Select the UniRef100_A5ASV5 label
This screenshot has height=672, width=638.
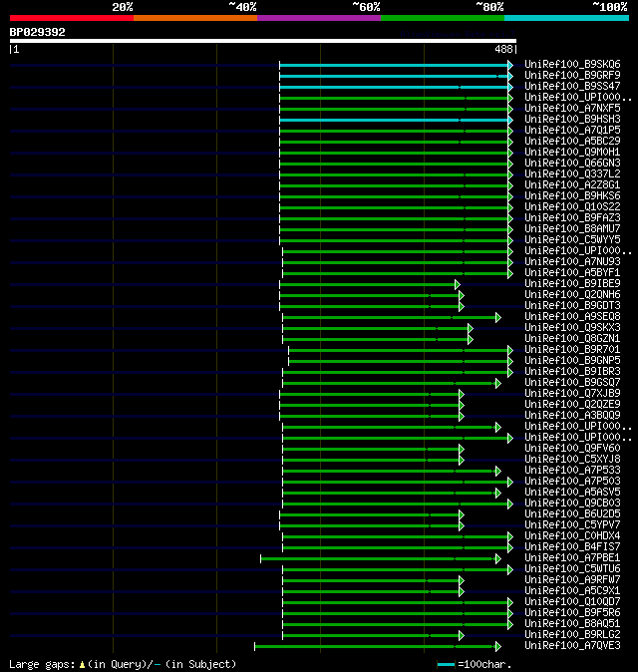click(572, 492)
